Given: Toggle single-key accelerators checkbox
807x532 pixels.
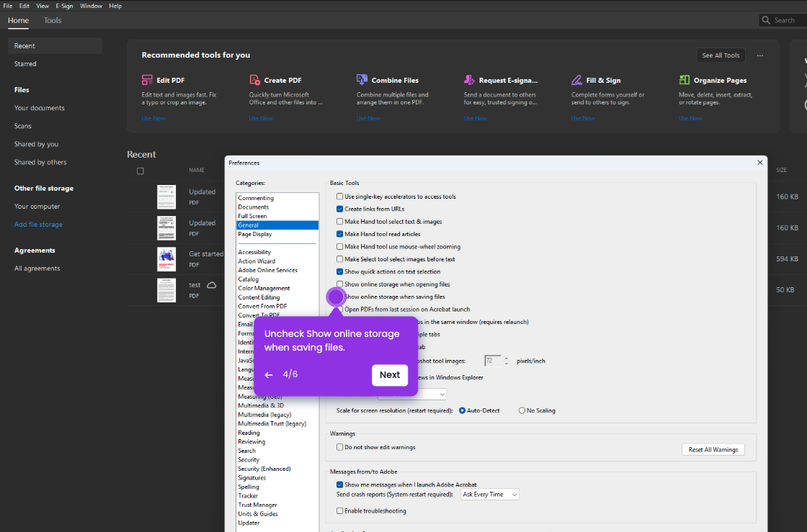Looking at the screenshot, I should 339,197.
